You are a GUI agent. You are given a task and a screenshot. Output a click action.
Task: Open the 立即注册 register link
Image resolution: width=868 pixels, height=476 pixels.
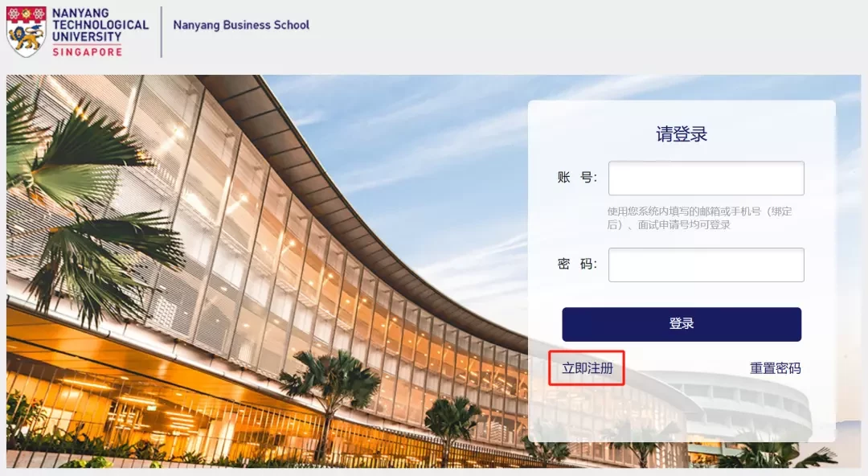pos(588,368)
